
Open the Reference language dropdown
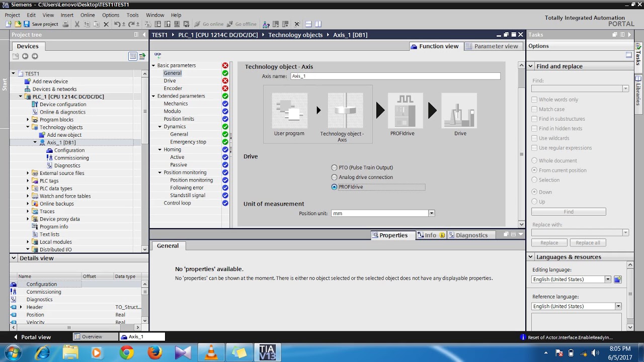618,306
